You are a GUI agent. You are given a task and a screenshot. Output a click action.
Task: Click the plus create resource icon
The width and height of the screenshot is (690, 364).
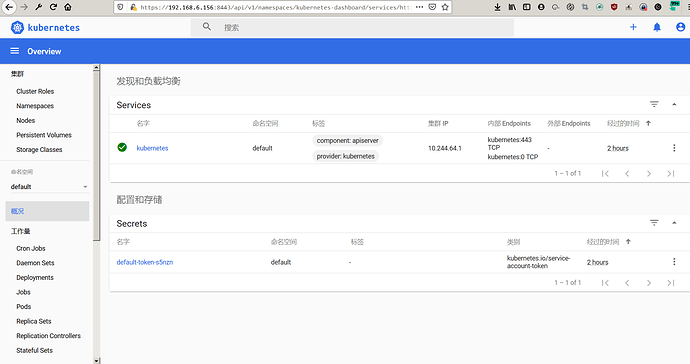coord(633,27)
